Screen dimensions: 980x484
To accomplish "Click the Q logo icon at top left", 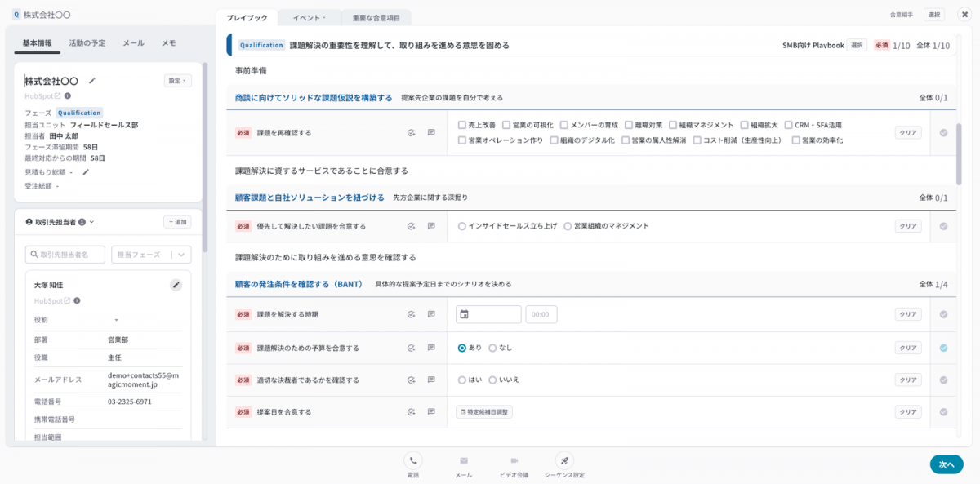I will tap(16, 15).
